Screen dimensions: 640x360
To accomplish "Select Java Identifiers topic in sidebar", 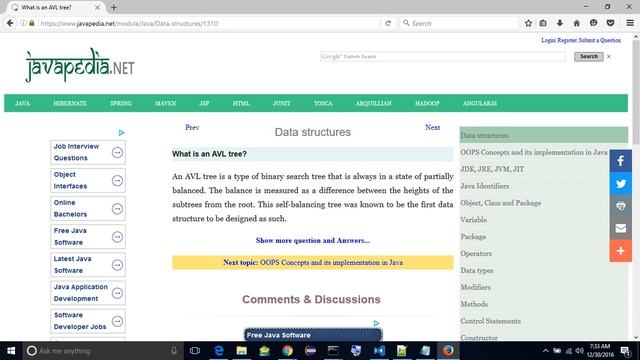I will tap(484, 186).
